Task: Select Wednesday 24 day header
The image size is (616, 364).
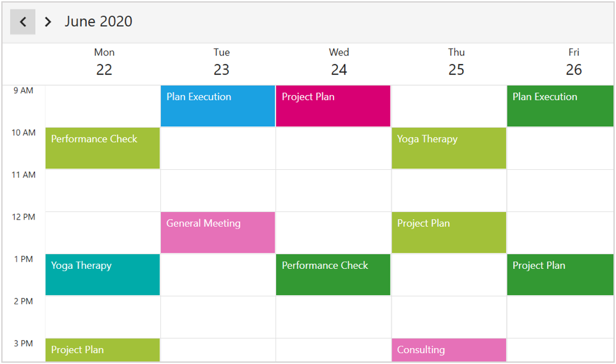Action: (339, 62)
